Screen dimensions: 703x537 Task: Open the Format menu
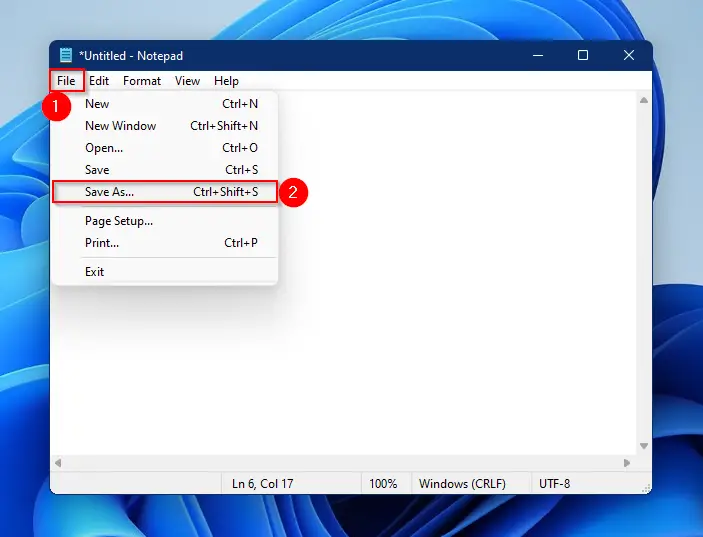pyautogui.click(x=142, y=81)
